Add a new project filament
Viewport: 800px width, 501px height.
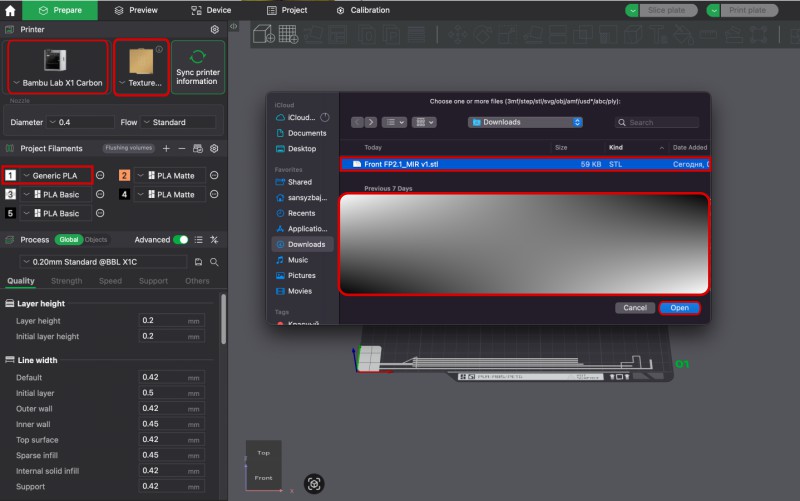166,148
